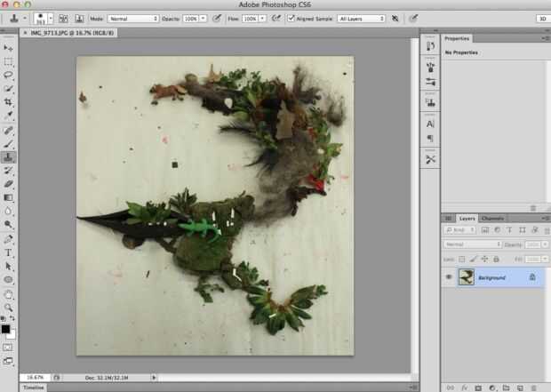
Task: Open the status bar info arrow
Action: (154, 378)
